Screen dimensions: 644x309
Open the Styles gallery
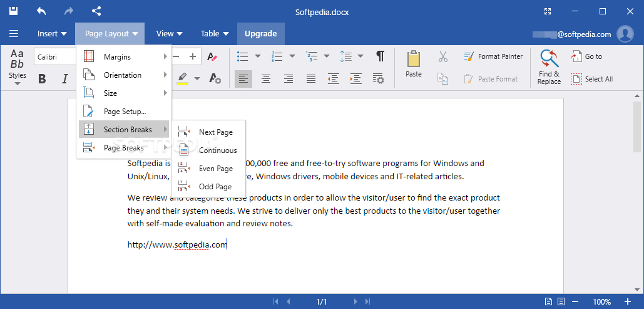[x=18, y=68]
